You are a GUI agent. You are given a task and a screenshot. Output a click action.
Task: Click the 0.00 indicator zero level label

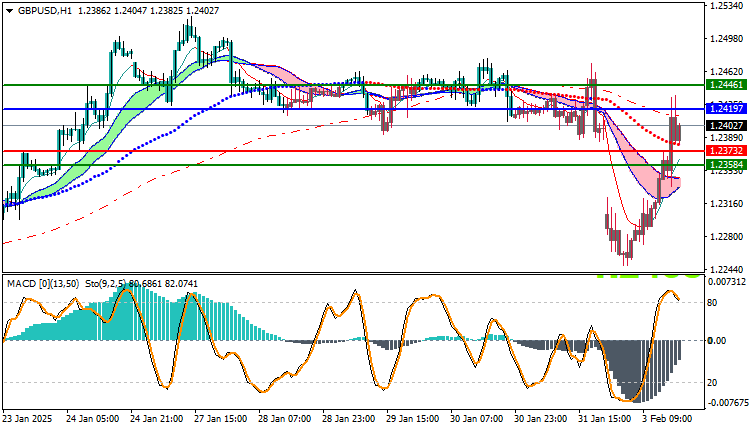click(x=716, y=341)
